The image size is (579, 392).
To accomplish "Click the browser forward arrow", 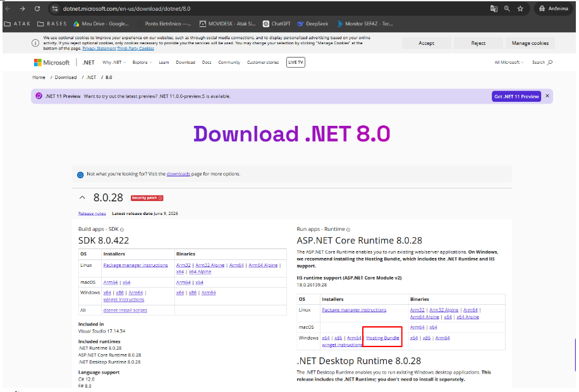I will click(23, 8).
